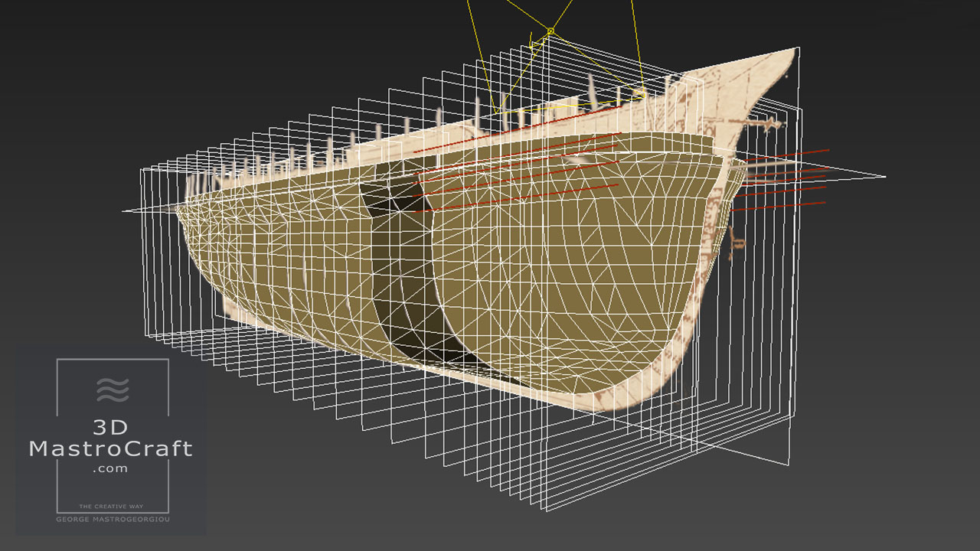The height and width of the screenshot is (551, 980).
Task: Select the bottom-right corner of the frontmost section frame
Action: 788,464
